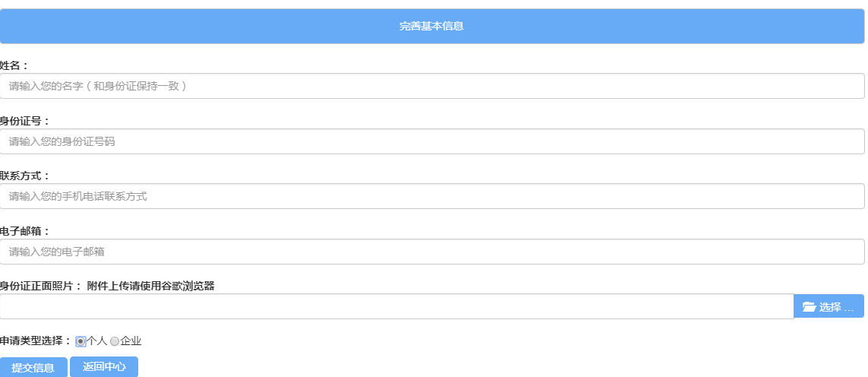Click the 申请类型选择： label
This screenshot has height=377, width=868.
[36, 341]
